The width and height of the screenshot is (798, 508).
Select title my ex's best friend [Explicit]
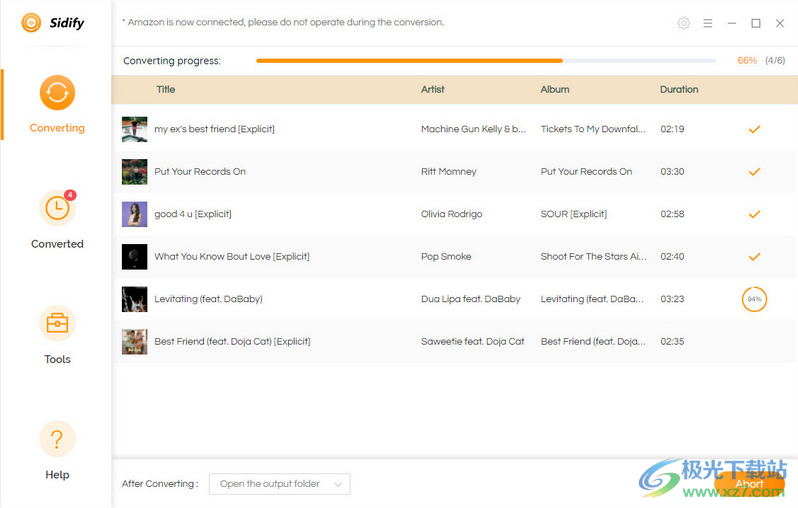(214, 129)
